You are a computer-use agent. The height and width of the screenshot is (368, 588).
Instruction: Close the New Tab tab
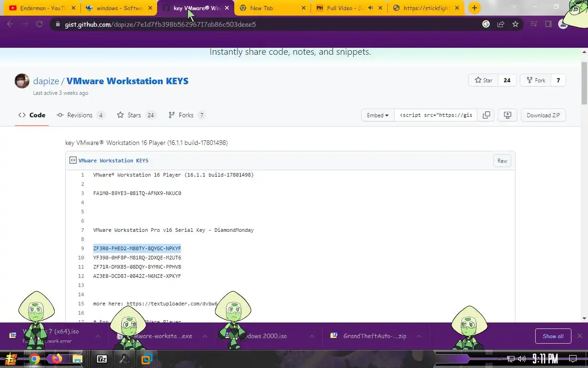click(303, 8)
